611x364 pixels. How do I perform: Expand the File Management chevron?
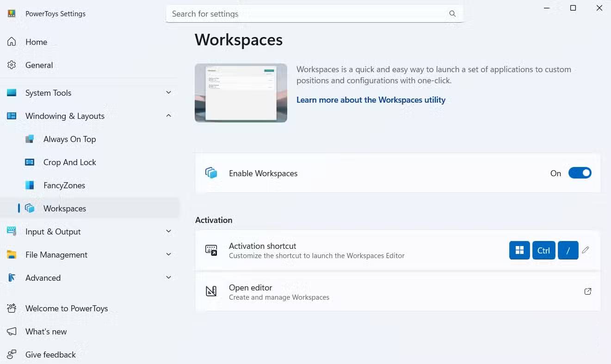(x=169, y=254)
